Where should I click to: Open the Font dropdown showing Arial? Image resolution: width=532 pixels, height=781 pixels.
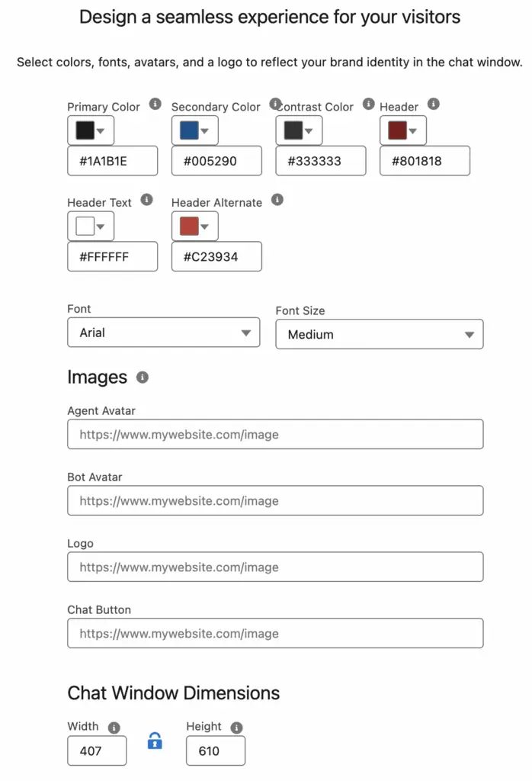[164, 333]
